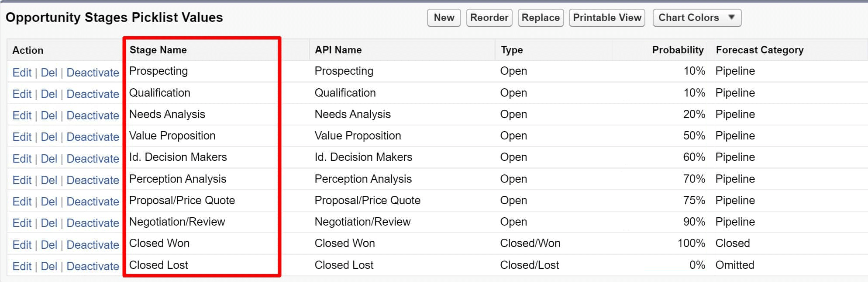Click the Perception Analysis API name cell
868x282 pixels.
(363, 179)
